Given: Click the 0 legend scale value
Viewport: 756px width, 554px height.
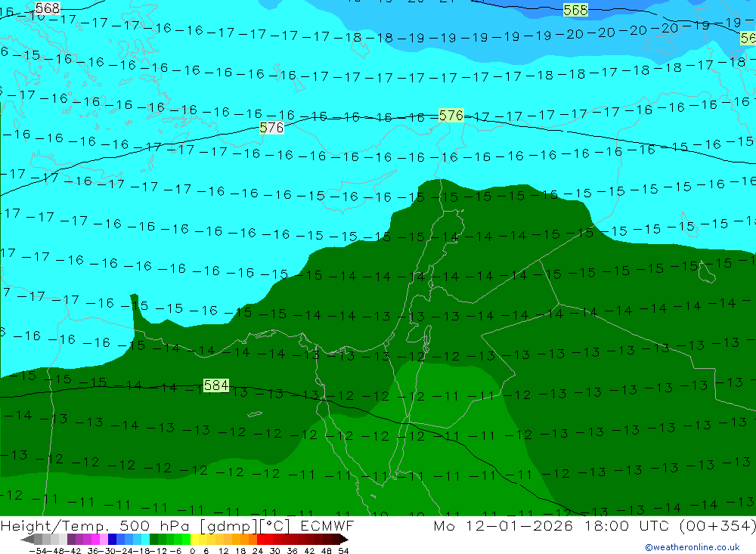Looking at the screenshot, I should pyautogui.click(x=192, y=551).
